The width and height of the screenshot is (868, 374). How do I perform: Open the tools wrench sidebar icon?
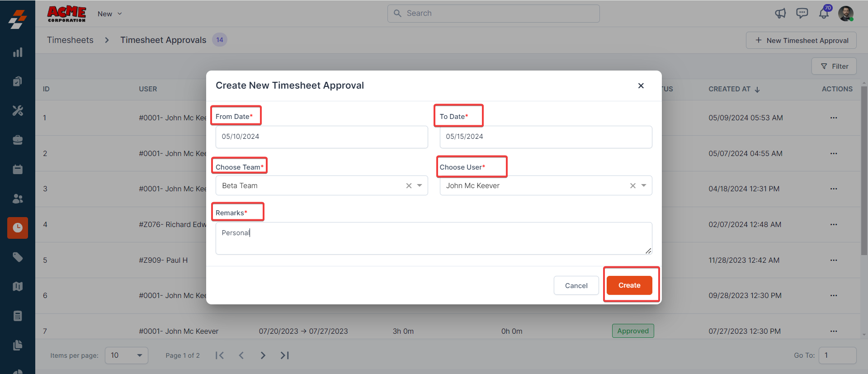[x=18, y=111]
